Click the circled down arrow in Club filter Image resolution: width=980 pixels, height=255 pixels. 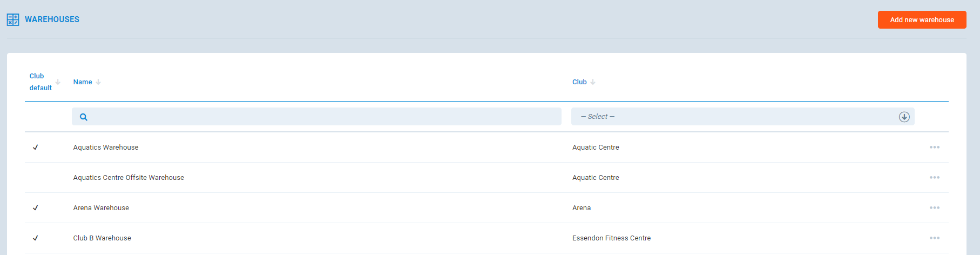click(904, 117)
